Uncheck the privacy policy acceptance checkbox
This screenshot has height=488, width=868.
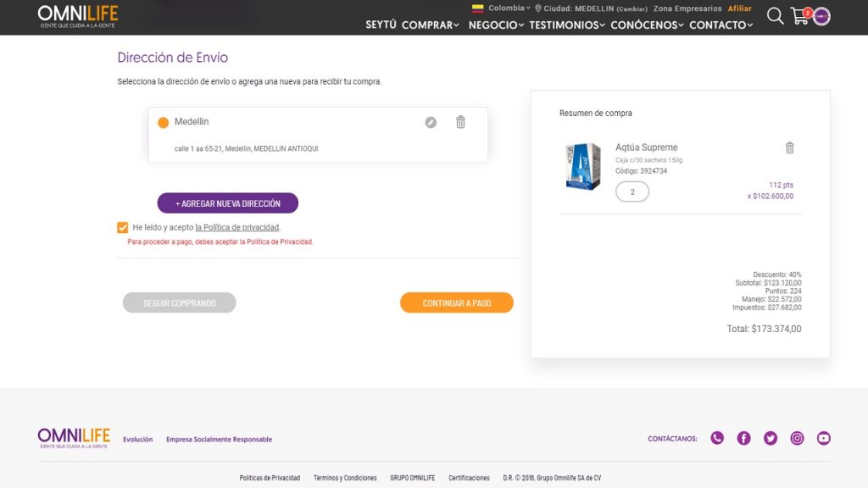(122, 227)
